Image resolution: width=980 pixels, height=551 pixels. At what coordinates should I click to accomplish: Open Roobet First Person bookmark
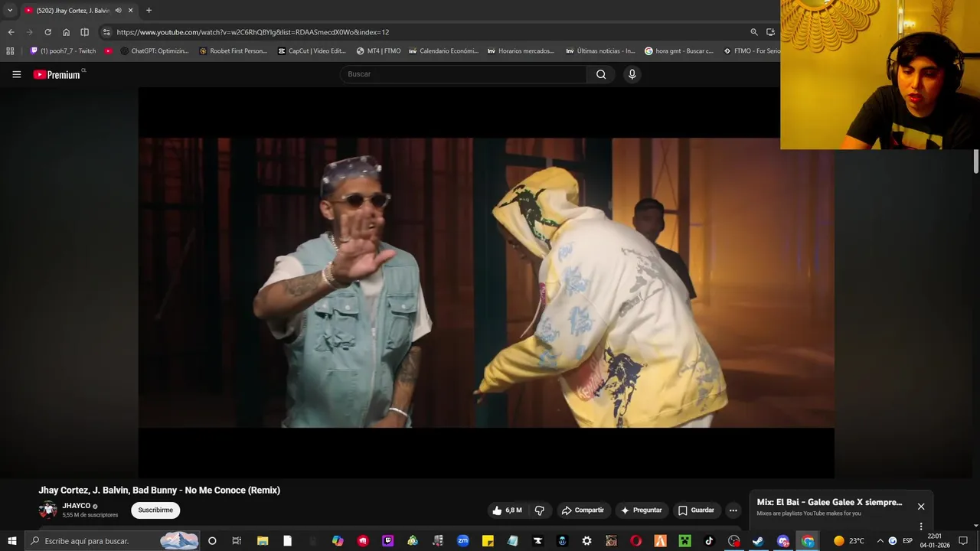click(x=233, y=51)
